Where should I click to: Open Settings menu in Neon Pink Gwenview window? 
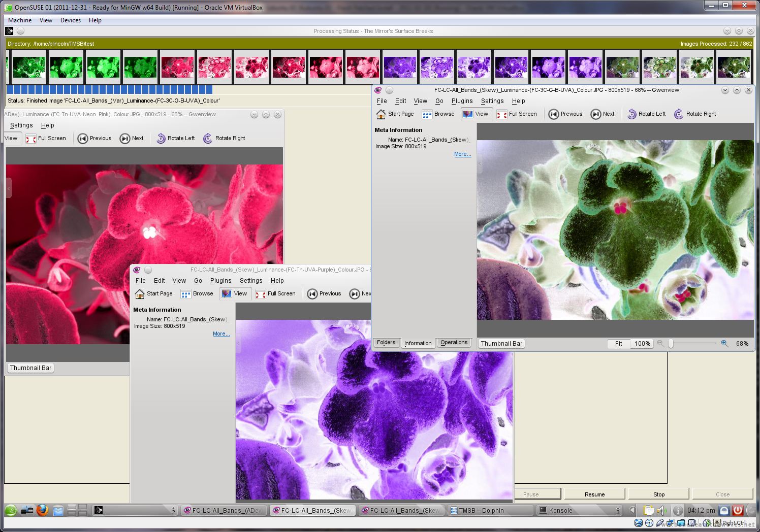pyautogui.click(x=21, y=125)
